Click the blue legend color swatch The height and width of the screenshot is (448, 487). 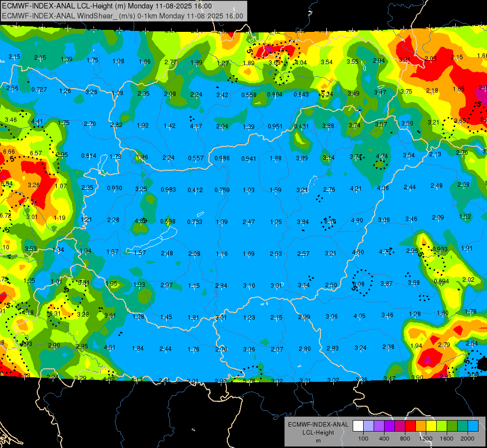pyautogui.click(x=473, y=426)
